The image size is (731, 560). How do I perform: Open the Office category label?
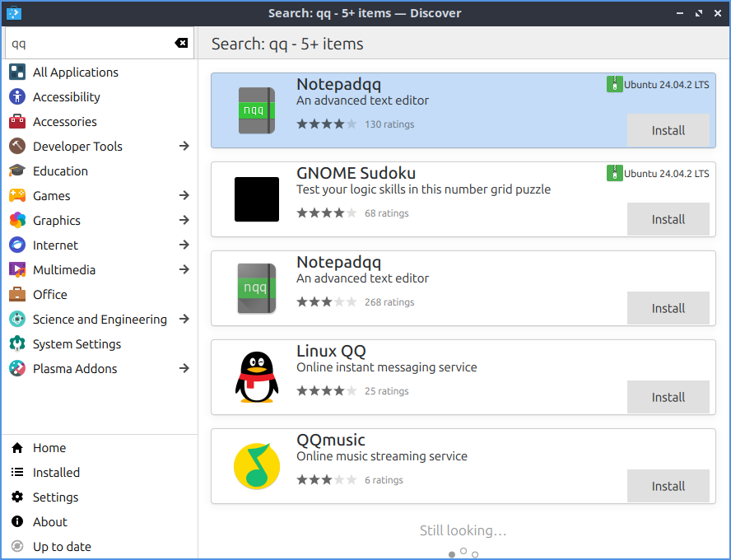coord(50,295)
